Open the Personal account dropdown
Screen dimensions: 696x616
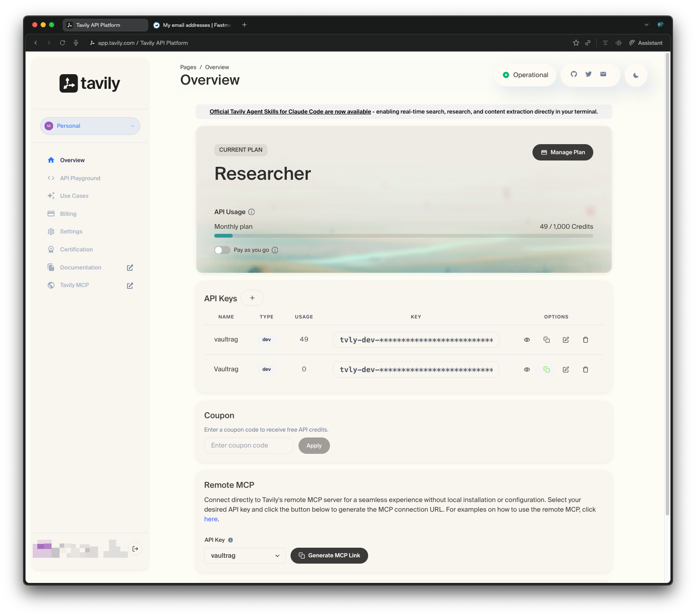tap(90, 126)
